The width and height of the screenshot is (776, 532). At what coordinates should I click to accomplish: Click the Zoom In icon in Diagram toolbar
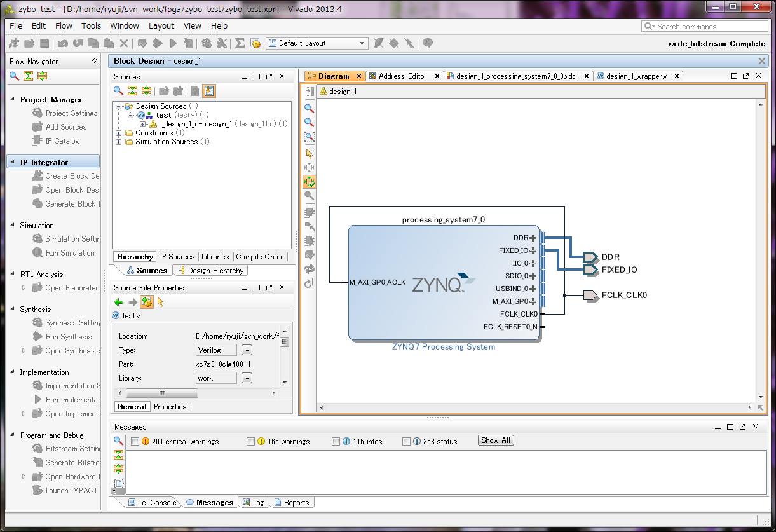point(310,108)
